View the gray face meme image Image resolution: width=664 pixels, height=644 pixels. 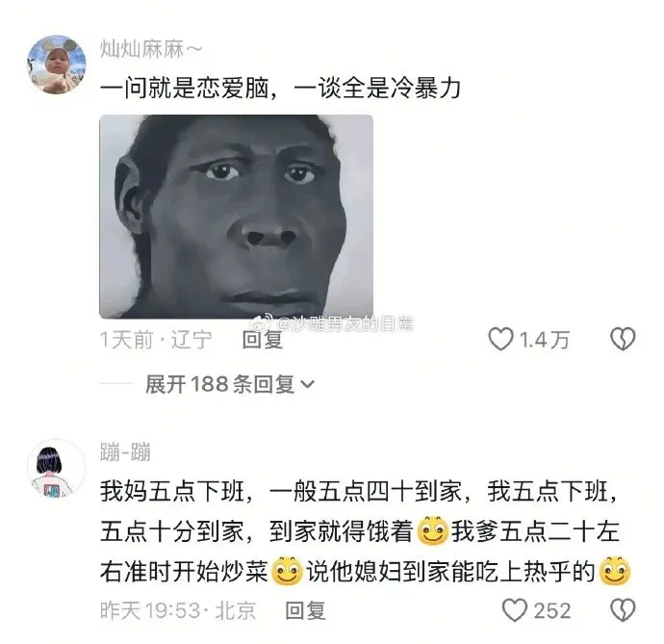point(237,217)
